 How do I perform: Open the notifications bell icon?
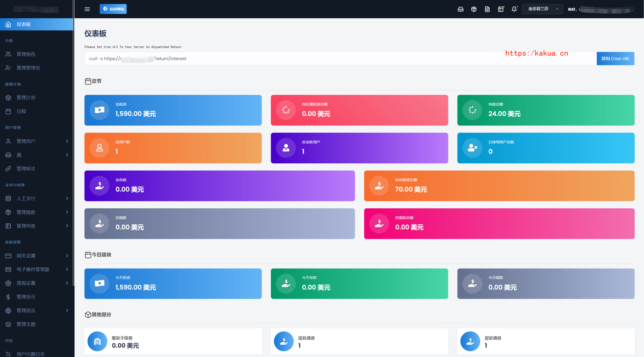click(514, 9)
